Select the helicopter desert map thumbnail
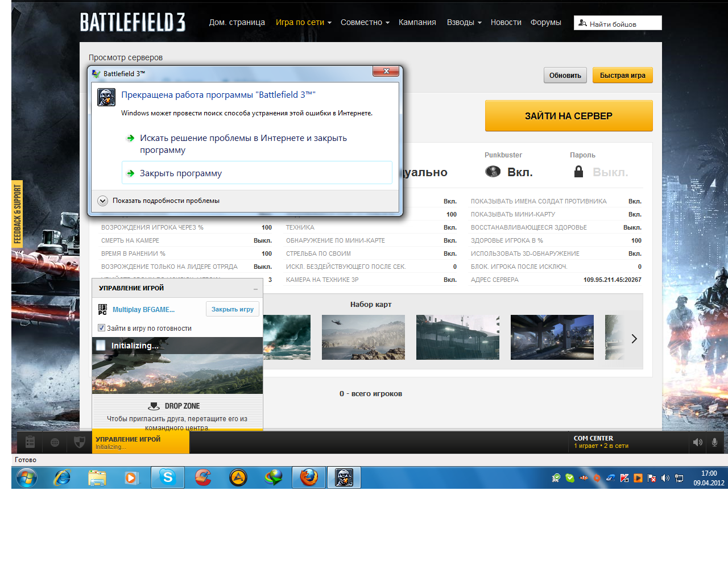The height and width of the screenshot is (582, 728). (x=363, y=338)
